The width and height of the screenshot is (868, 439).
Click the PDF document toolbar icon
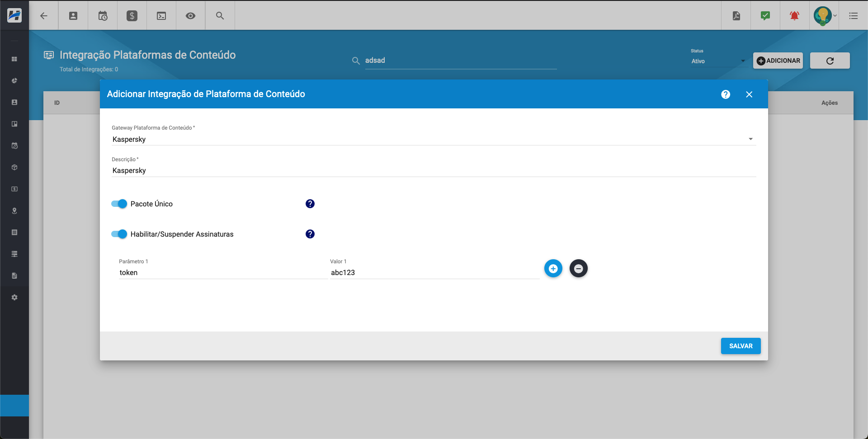(736, 16)
